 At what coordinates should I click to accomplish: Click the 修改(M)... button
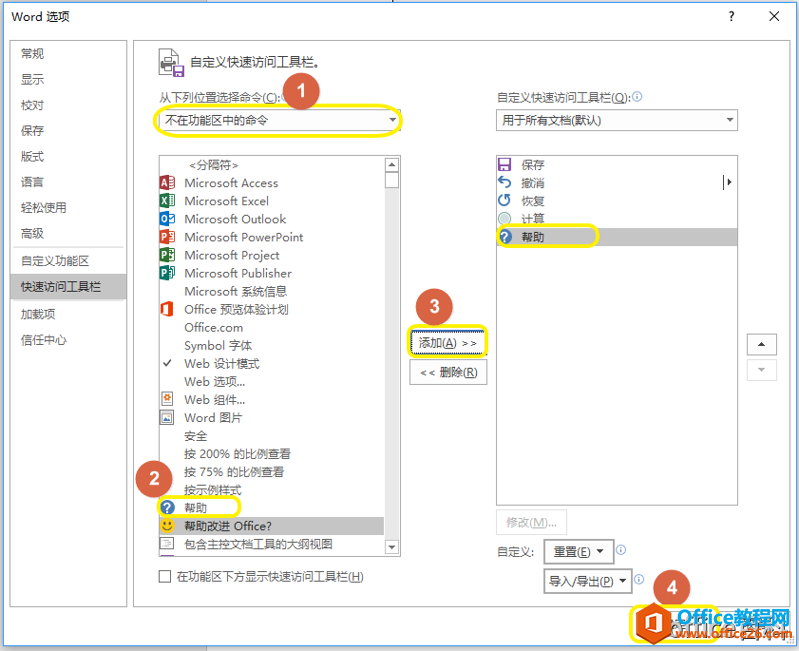531,522
